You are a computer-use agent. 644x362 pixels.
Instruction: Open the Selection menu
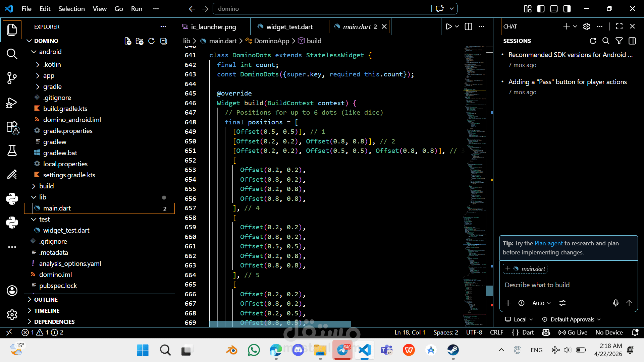point(71,9)
